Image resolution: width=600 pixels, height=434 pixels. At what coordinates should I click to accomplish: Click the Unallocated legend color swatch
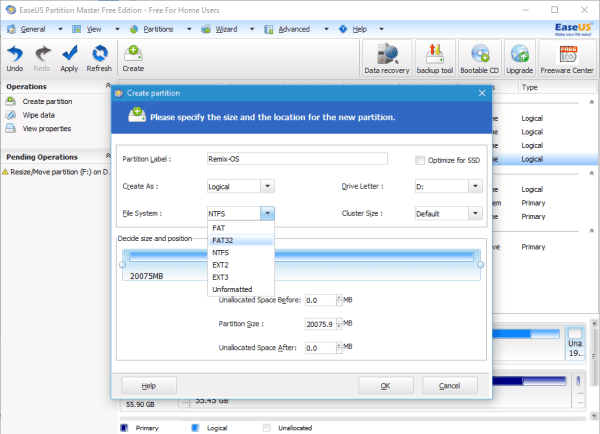267,427
